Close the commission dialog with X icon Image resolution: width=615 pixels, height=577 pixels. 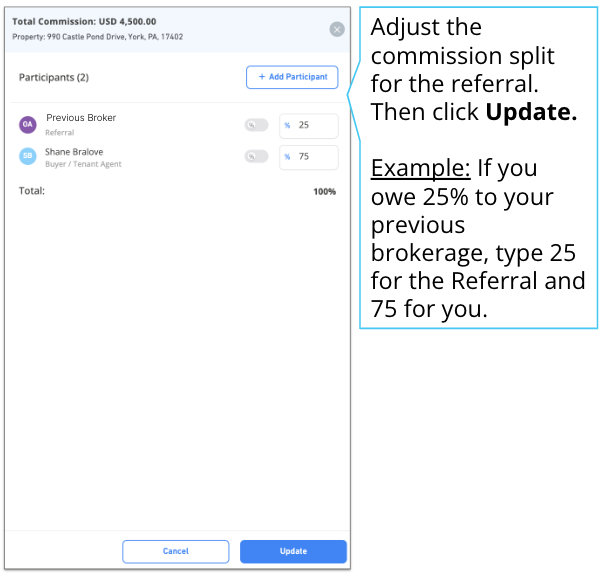pyautogui.click(x=337, y=29)
